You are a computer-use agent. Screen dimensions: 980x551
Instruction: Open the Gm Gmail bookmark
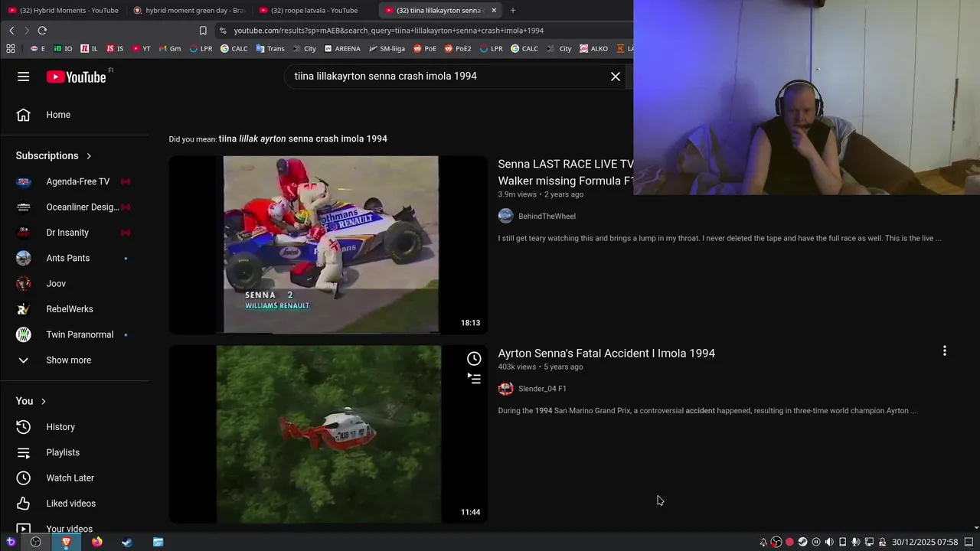[x=169, y=48]
